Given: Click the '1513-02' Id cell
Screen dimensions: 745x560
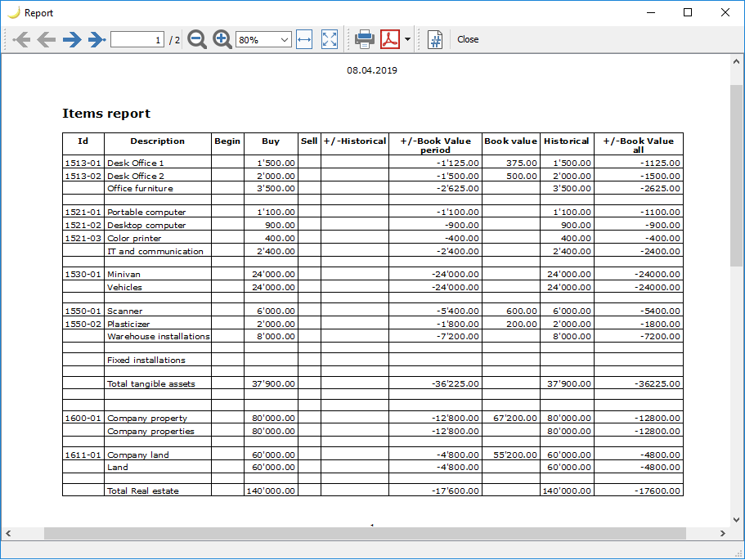Looking at the screenshot, I should [x=83, y=176].
